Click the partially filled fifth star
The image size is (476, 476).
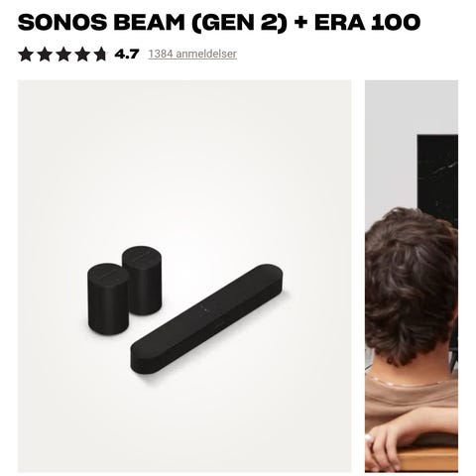coord(100,55)
